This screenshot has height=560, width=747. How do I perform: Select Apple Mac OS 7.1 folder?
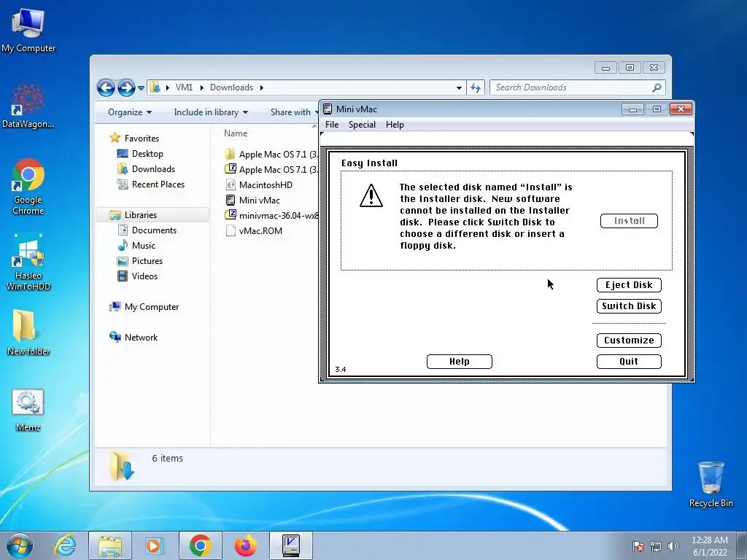[x=271, y=155]
